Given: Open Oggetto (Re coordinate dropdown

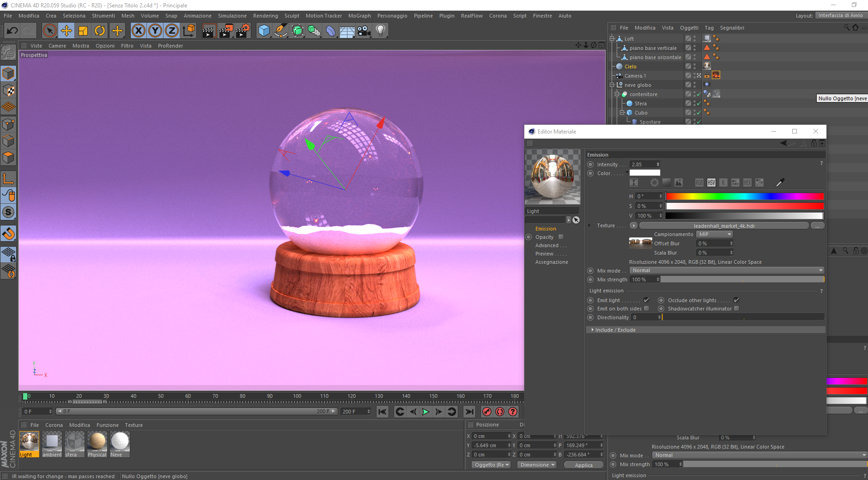Looking at the screenshot, I should (492, 465).
